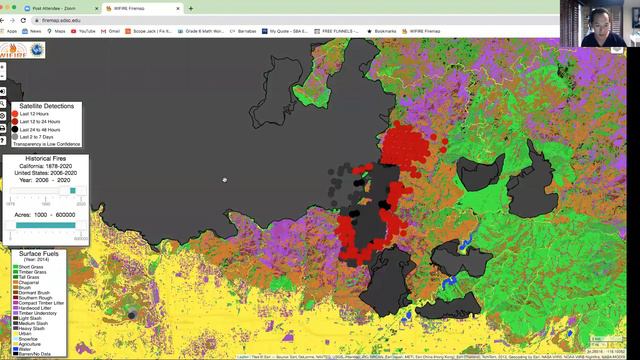Click the print icon in the map toolbar
This screenshot has height=360, width=640.
[2, 128]
